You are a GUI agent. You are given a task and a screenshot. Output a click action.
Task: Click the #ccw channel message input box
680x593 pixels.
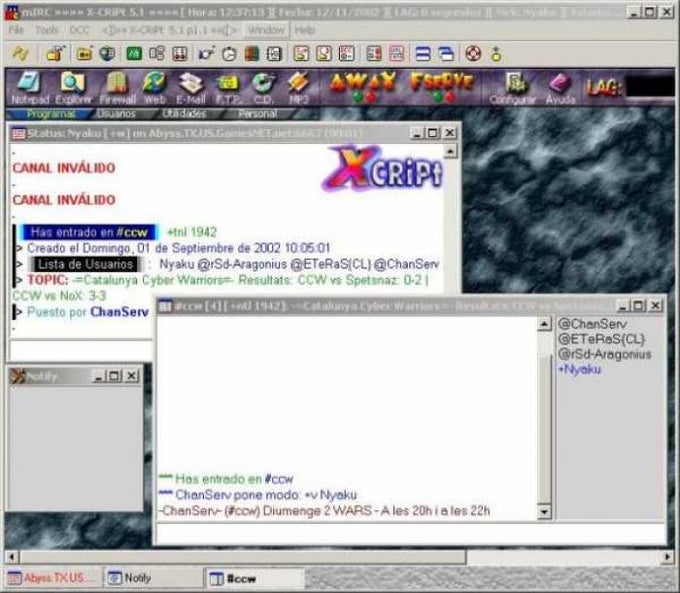[410, 533]
